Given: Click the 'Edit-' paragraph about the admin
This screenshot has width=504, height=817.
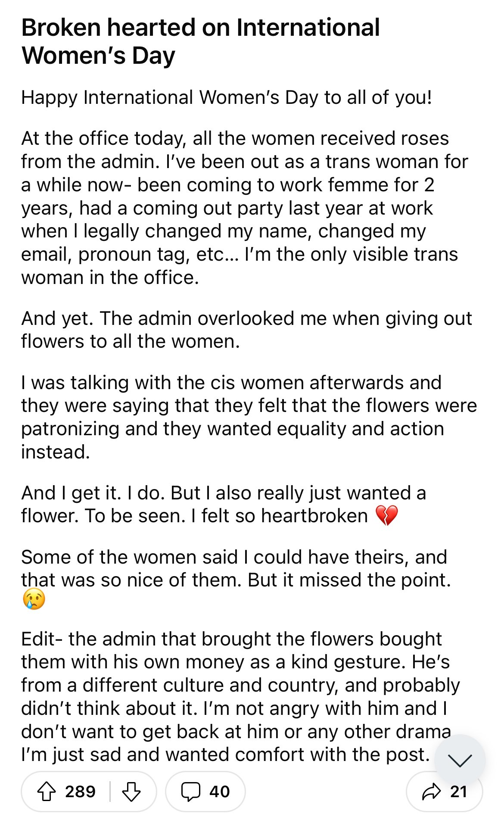Looking at the screenshot, I should 240,697.
